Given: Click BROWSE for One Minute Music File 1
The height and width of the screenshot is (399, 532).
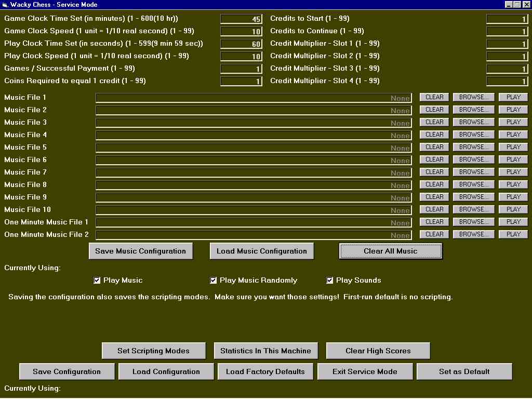Looking at the screenshot, I should click(474, 222).
